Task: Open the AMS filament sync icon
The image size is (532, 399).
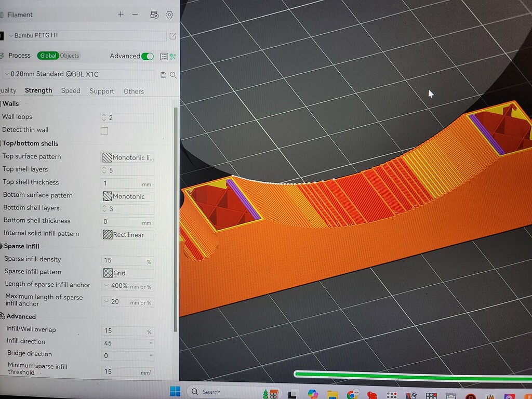Action: [x=154, y=15]
